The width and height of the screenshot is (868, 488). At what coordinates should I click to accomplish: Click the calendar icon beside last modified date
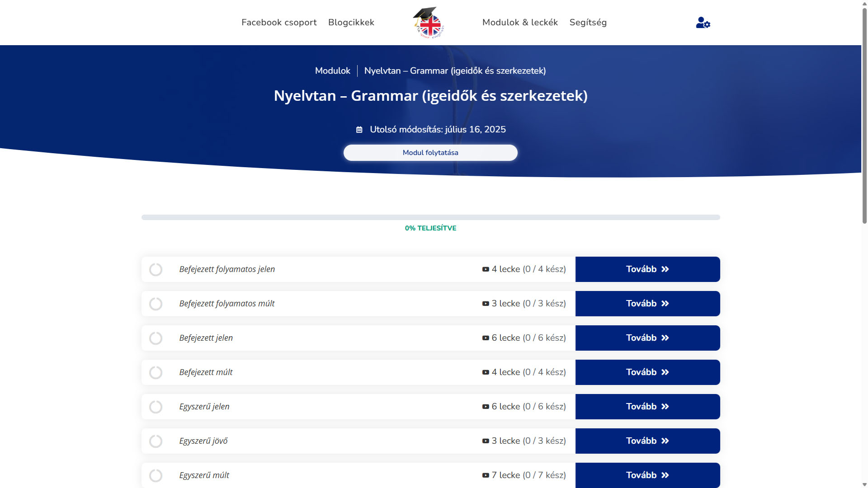coord(359,130)
